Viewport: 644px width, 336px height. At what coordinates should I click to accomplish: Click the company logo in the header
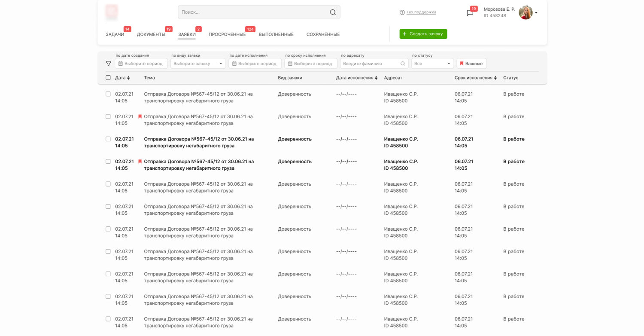112,12
